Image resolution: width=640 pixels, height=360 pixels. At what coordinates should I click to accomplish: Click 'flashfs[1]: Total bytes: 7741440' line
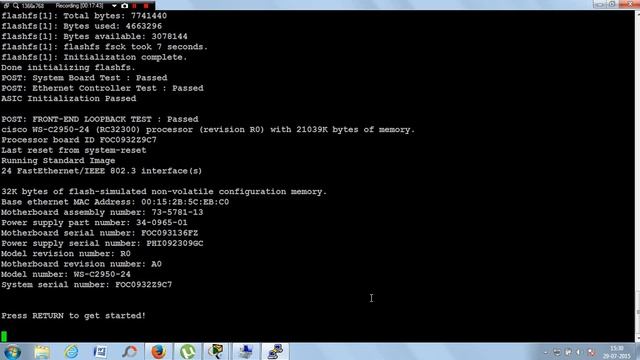[x=84, y=16]
